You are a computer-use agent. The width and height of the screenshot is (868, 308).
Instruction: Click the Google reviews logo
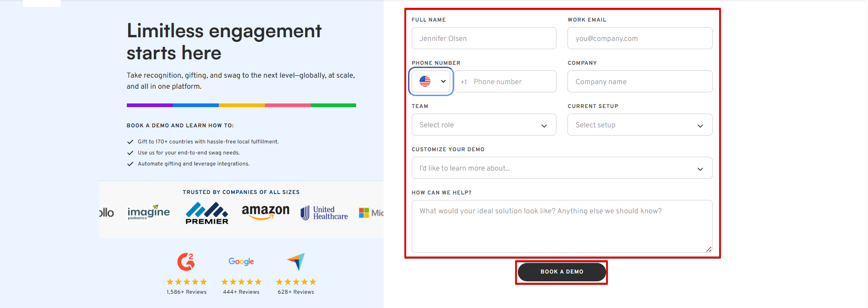tap(241, 262)
